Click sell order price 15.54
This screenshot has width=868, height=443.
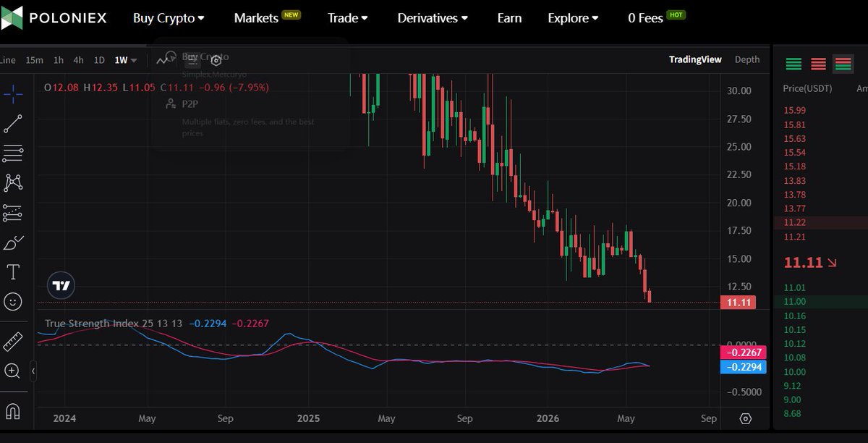coord(794,152)
